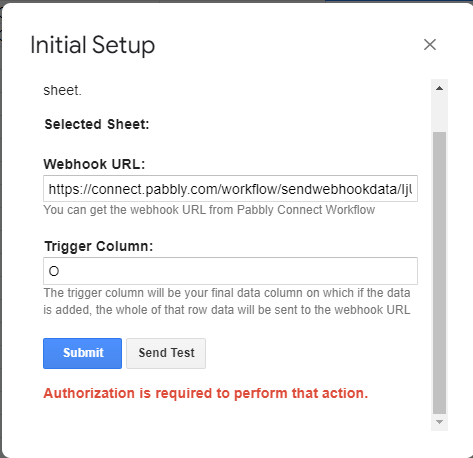Click the scrollbar track above the thumb

[x=439, y=114]
